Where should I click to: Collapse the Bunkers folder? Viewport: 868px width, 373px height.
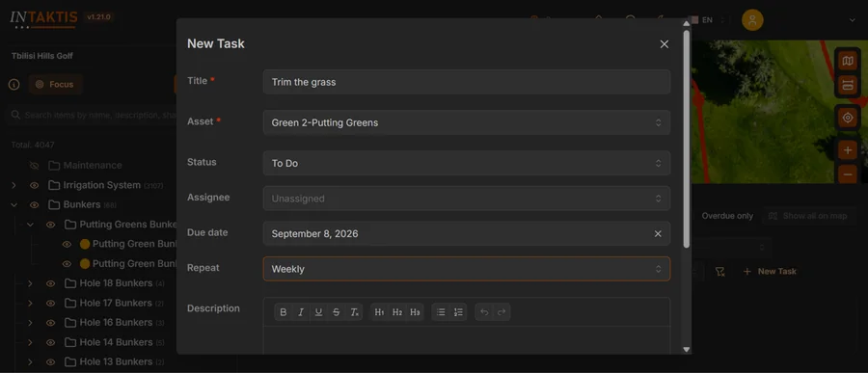coord(14,204)
